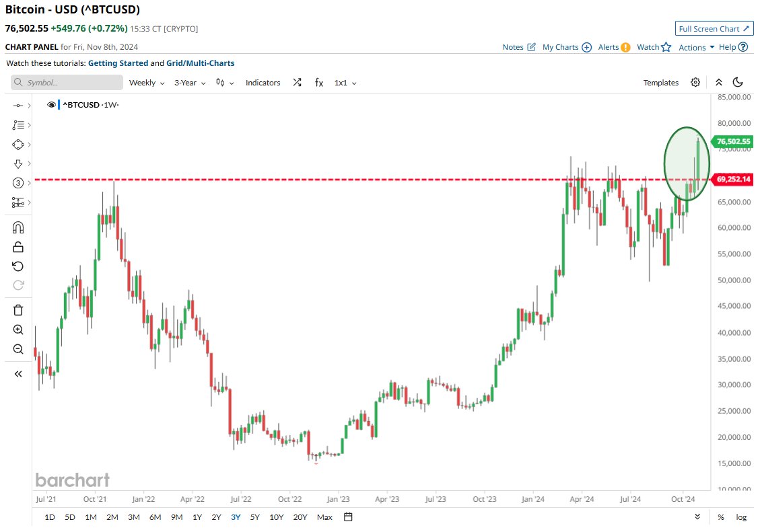
Task: Collapse the drawing tools sidebar
Action: point(18,374)
